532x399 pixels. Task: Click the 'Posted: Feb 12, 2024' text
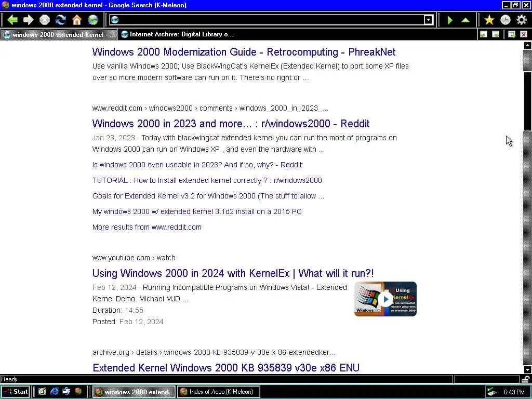(128, 322)
